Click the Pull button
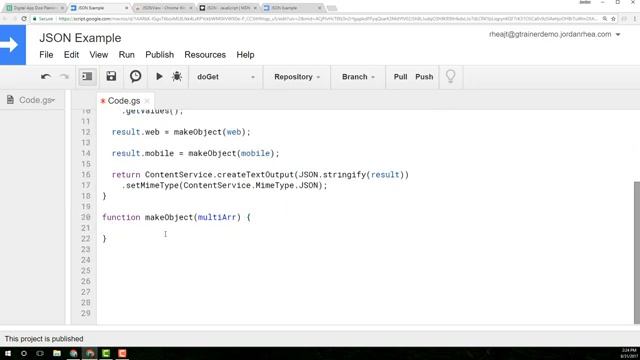640x360 pixels. pos(400,77)
